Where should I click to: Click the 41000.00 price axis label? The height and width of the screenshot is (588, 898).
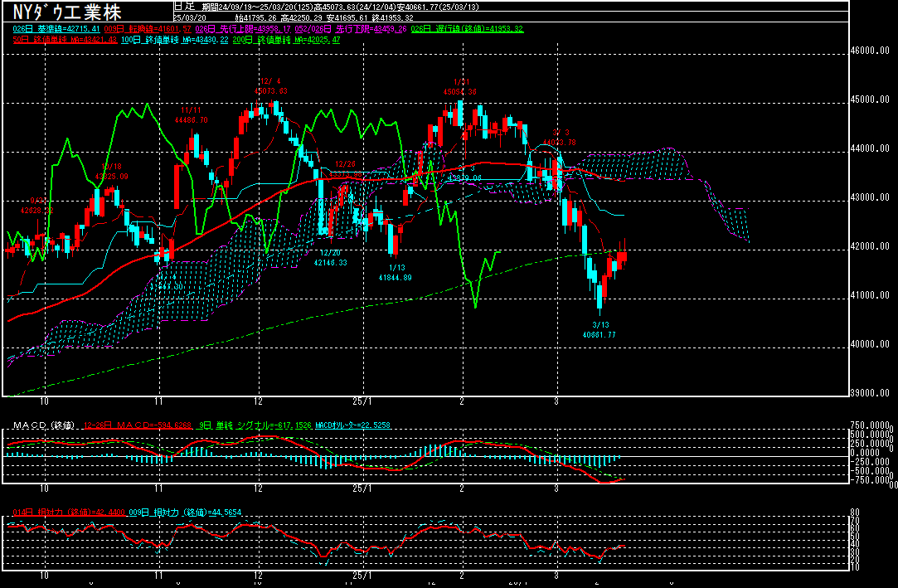(870, 295)
